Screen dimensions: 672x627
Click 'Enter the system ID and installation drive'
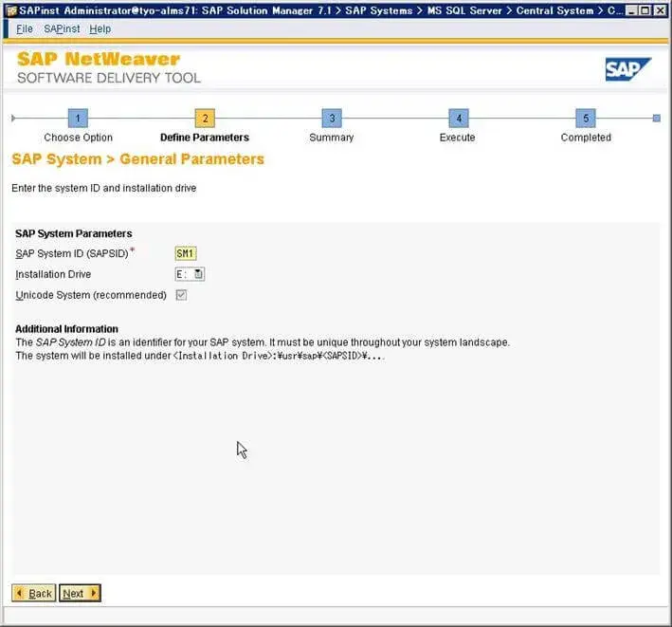[104, 188]
